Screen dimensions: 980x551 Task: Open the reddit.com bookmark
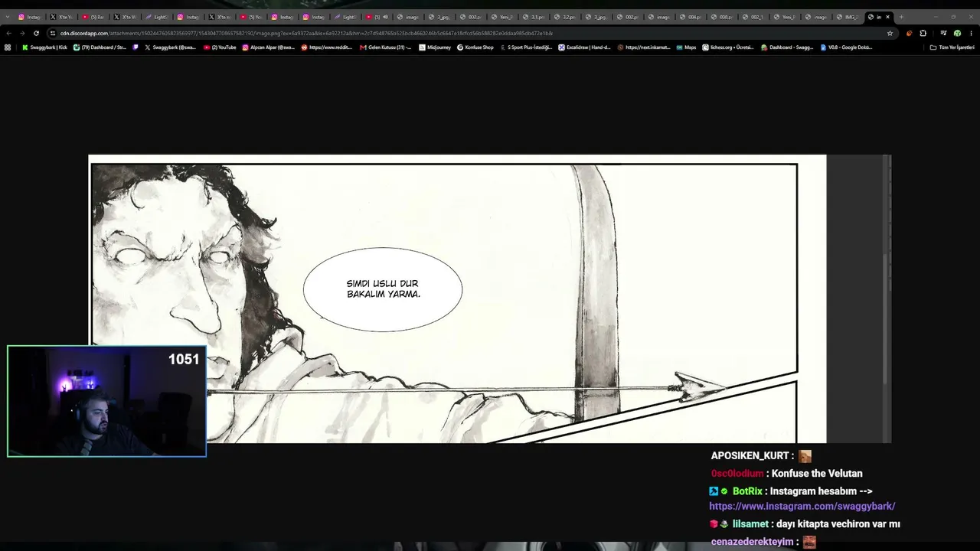tap(326, 47)
